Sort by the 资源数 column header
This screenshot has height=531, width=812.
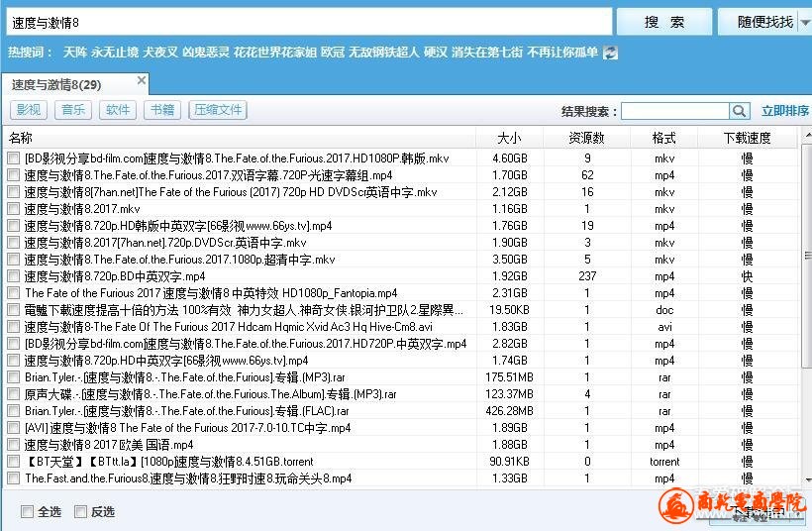587,138
